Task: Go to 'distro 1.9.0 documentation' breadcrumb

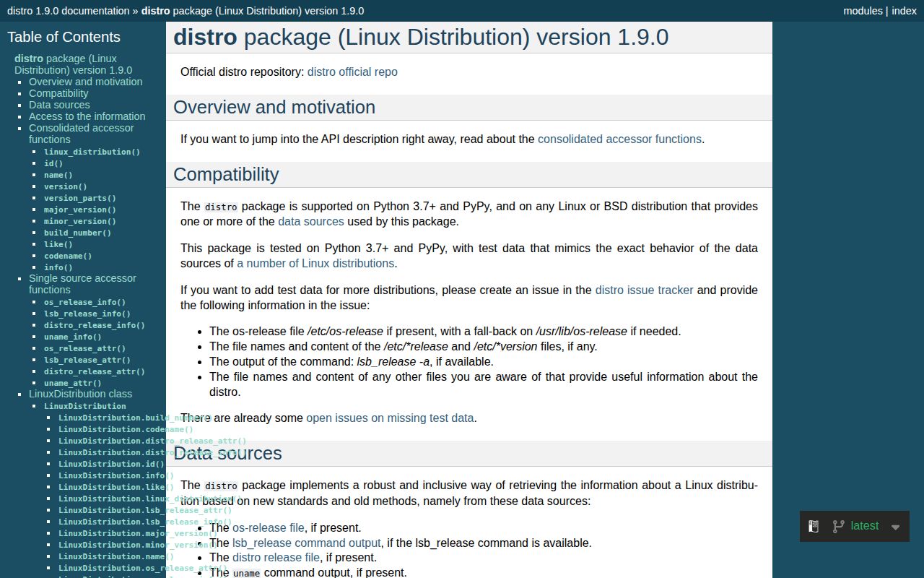Action: pyautogui.click(x=69, y=11)
